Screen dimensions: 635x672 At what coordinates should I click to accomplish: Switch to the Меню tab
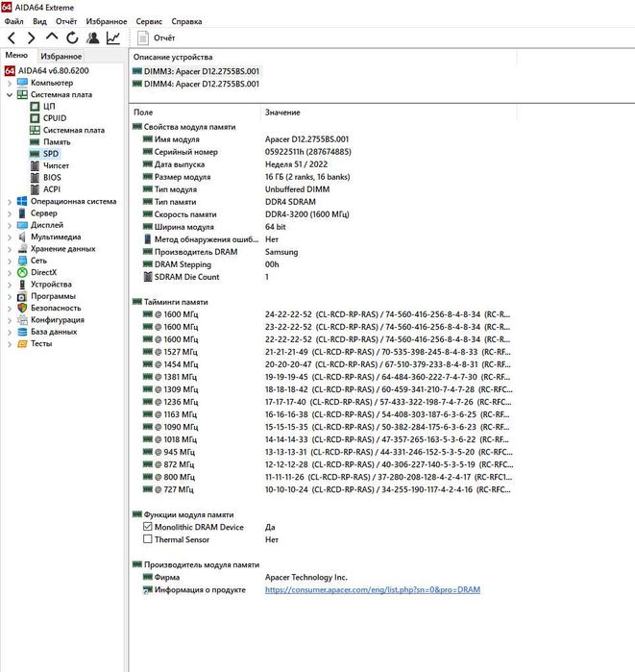pos(16,56)
